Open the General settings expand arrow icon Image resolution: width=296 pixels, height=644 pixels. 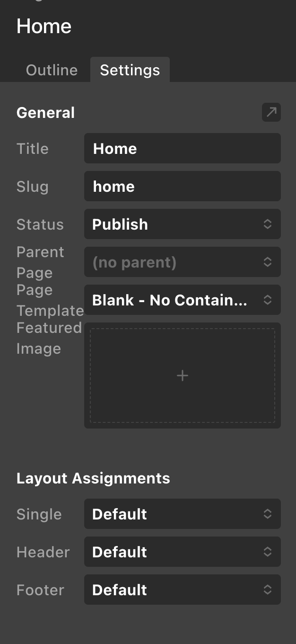pyautogui.click(x=271, y=112)
